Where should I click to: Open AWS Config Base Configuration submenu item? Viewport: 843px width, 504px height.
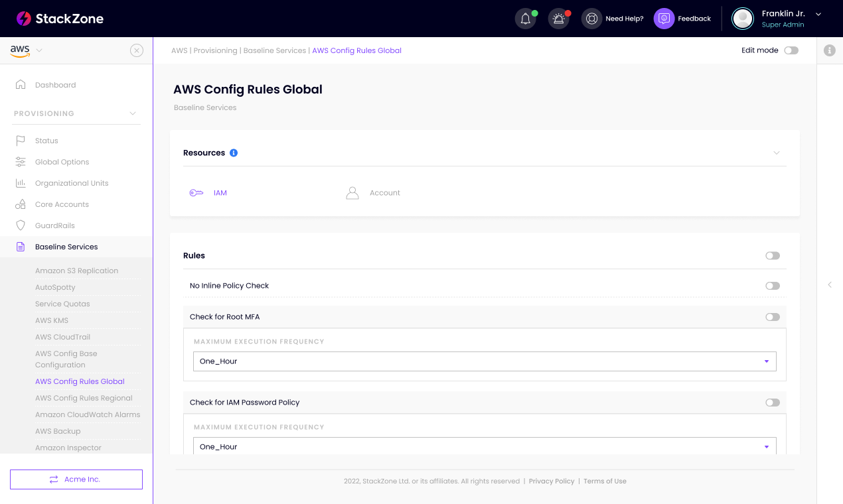(x=66, y=359)
